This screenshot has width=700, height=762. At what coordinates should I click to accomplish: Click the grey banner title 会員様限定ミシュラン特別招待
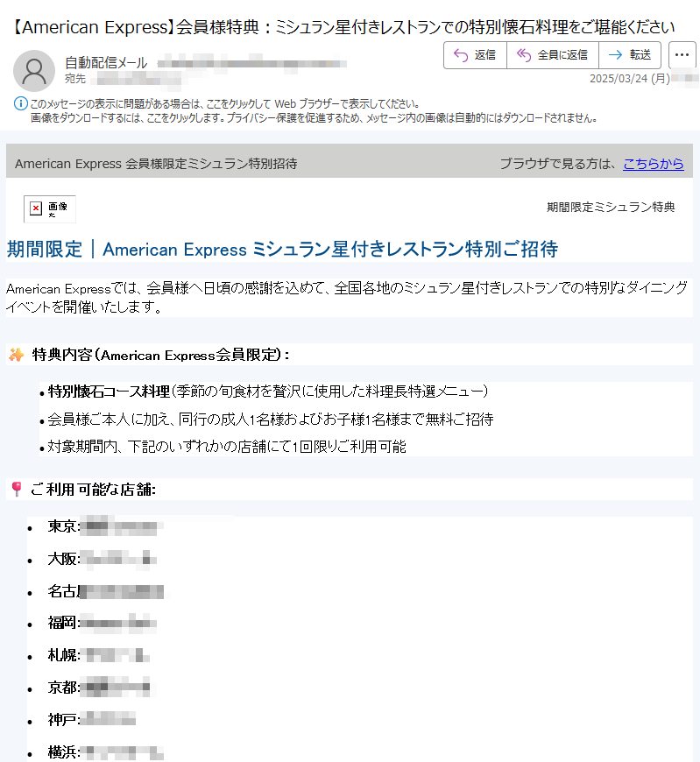click(x=156, y=164)
